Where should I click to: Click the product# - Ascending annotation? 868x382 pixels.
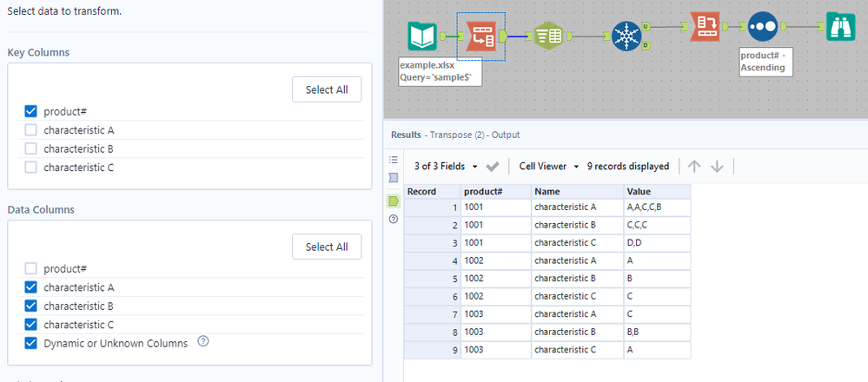(766, 62)
